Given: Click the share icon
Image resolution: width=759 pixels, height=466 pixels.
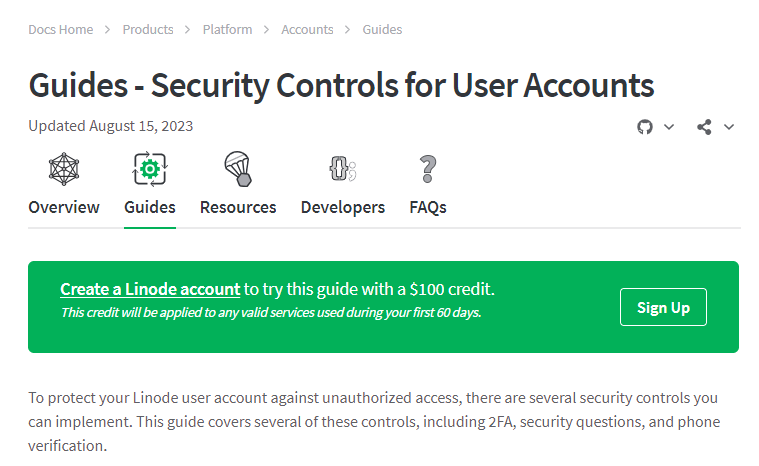Looking at the screenshot, I should tap(705, 127).
